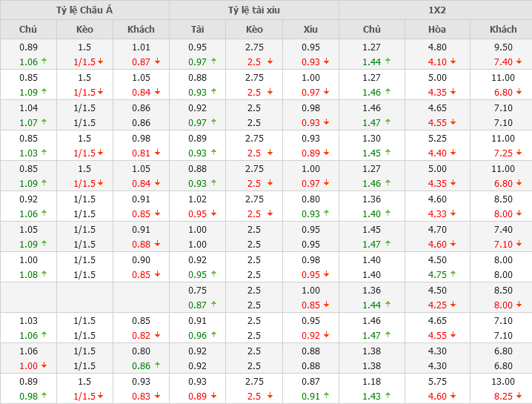Viewport: 532px width, 404px height.
Task: Click the 13.00 away odds value
Action: (x=503, y=381)
